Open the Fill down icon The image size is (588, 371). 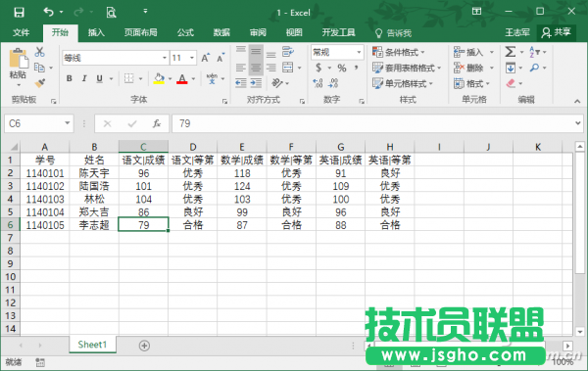pos(510,68)
